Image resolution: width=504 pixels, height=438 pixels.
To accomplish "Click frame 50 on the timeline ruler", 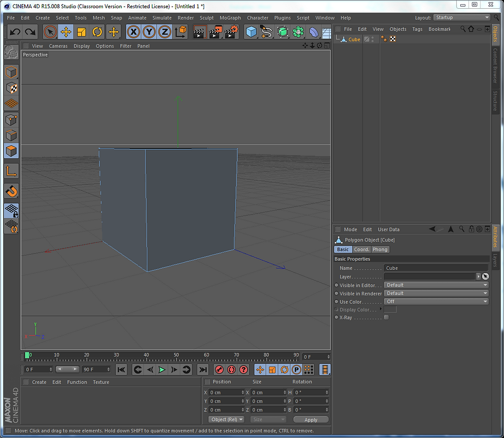I will coord(176,355).
